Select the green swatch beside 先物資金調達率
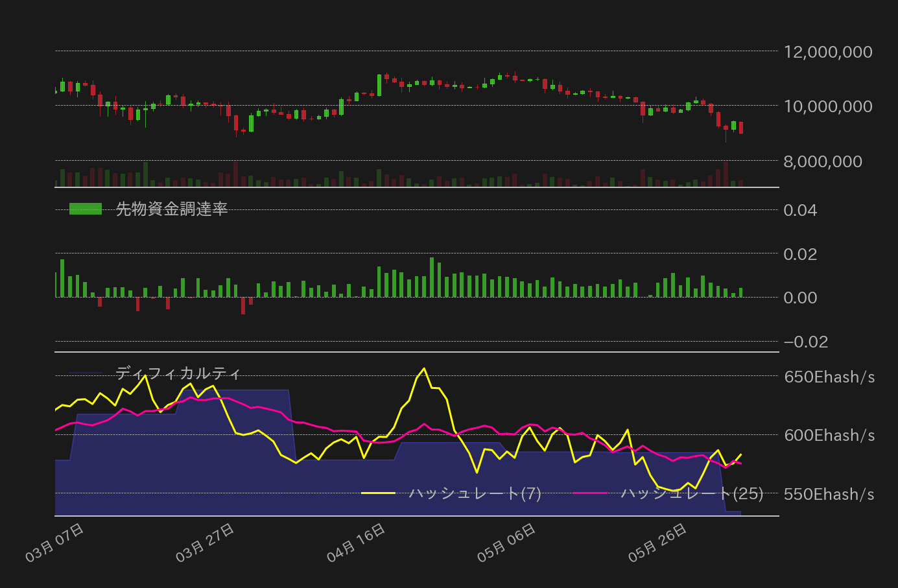 point(86,209)
